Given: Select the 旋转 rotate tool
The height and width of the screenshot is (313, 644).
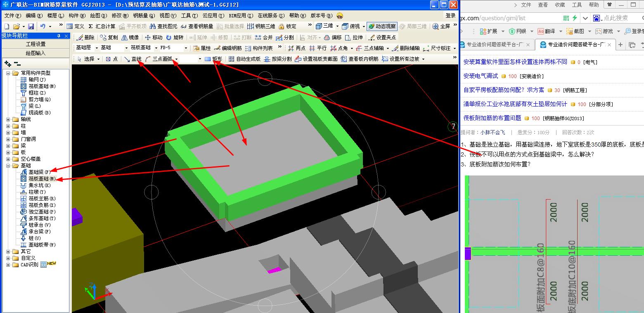Looking at the screenshot, I should point(175,37).
